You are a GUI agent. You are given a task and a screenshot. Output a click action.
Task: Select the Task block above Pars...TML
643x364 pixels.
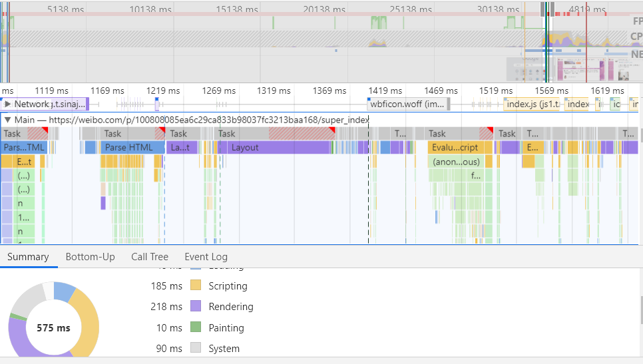point(24,134)
